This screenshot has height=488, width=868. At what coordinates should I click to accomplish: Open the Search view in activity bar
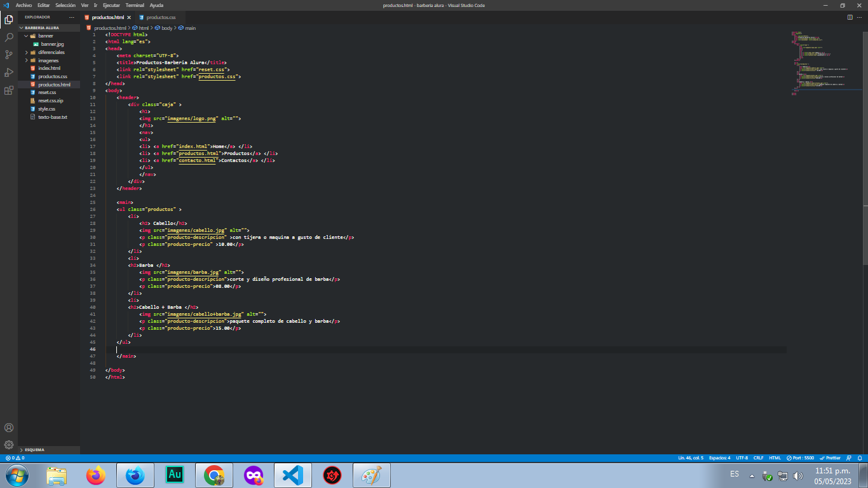[9, 37]
